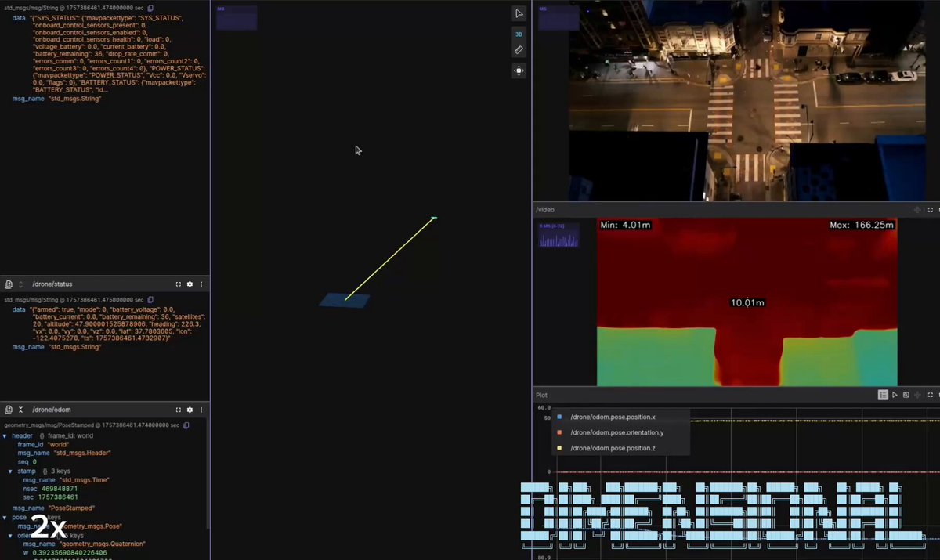Click the legend list icon in Plot panel
Viewport: 940px width, 560px height.
[x=884, y=395]
